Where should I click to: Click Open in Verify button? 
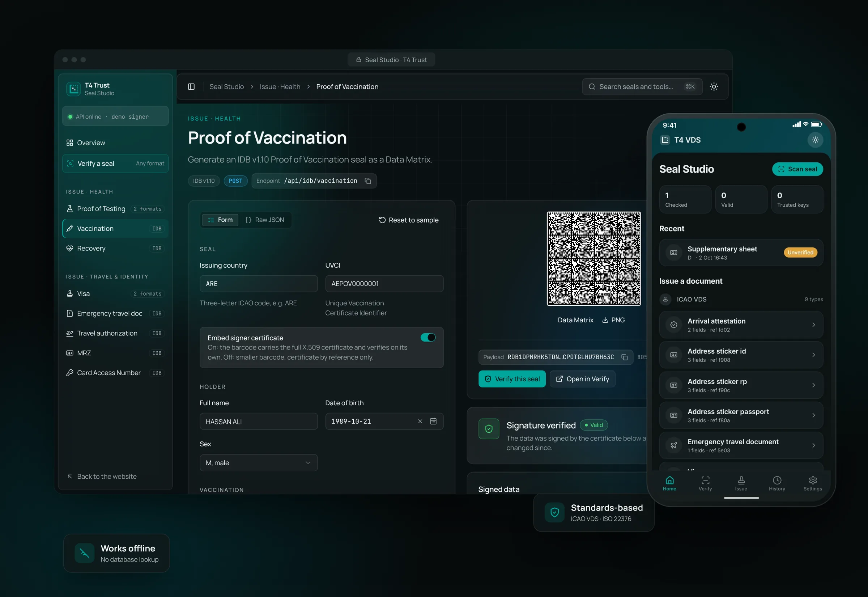(582, 379)
